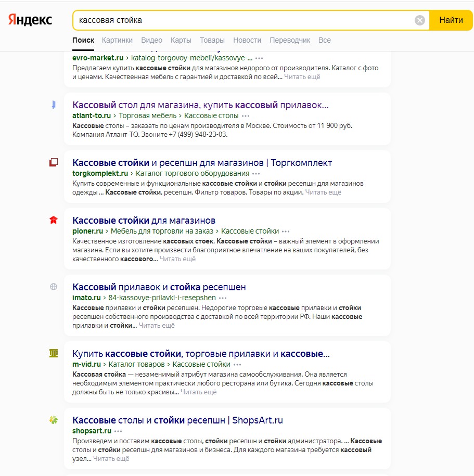474x476 pixels.
Task: Click the shopsart.ru flower favicon
Action: click(54, 420)
